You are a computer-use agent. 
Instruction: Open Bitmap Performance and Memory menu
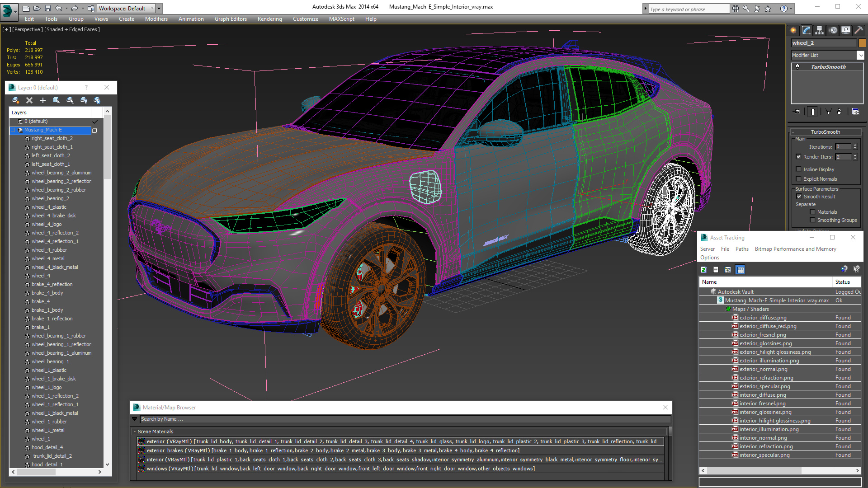(x=796, y=249)
